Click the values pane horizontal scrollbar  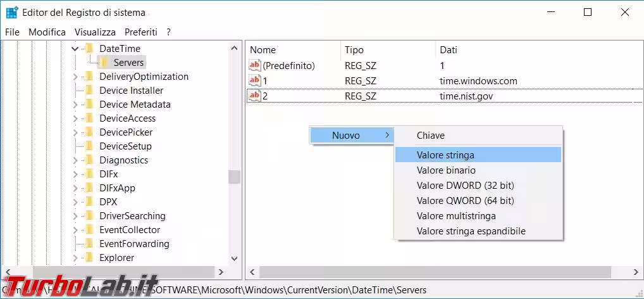tap(431, 272)
